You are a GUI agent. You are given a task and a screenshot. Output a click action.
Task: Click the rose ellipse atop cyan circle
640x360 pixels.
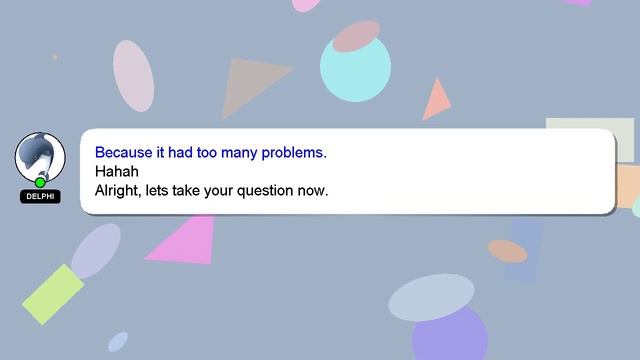(356, 36)
